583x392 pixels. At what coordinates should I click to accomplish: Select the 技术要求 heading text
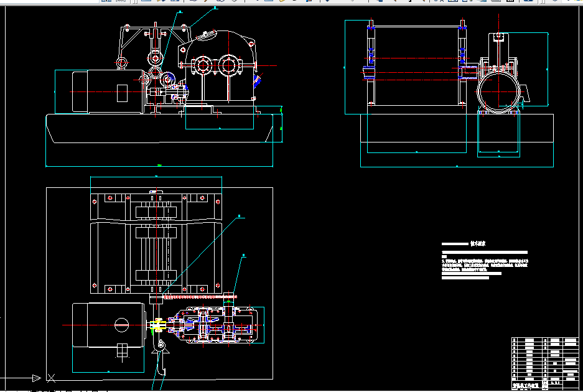tap(478, 244)
